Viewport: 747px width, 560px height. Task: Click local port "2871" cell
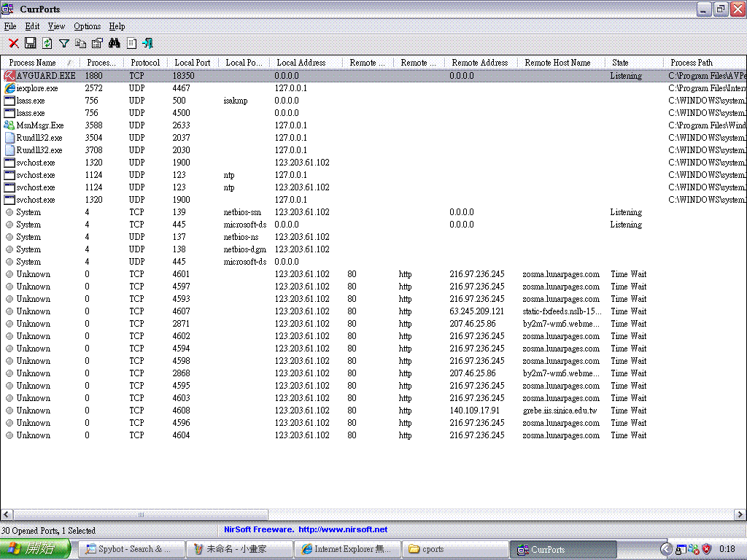[181, 323]
